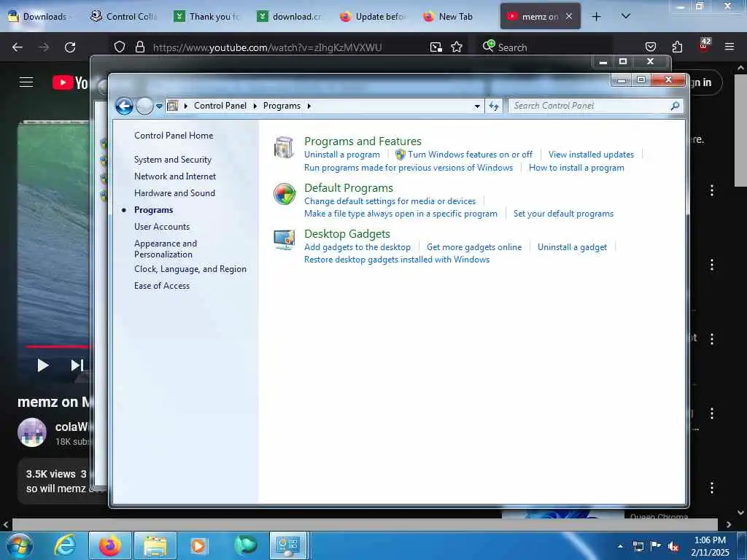The image size is (747, 560).
Task: Open Uninstall a program link
Action: (342, 155)
